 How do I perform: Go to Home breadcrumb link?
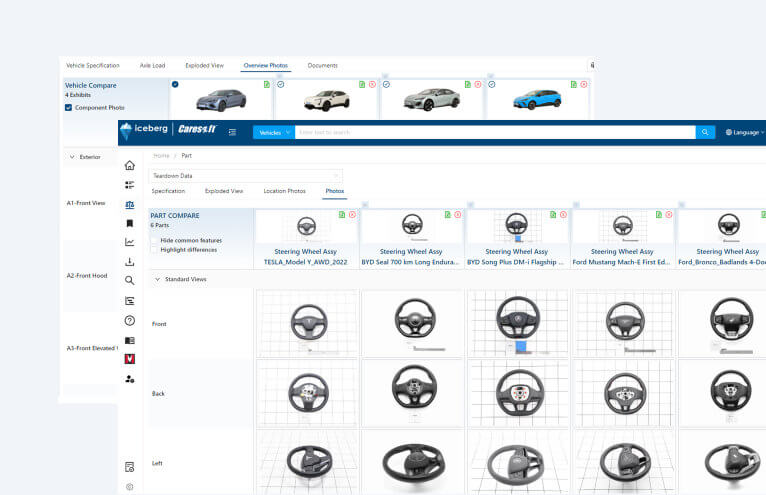[x=161, y=156]
